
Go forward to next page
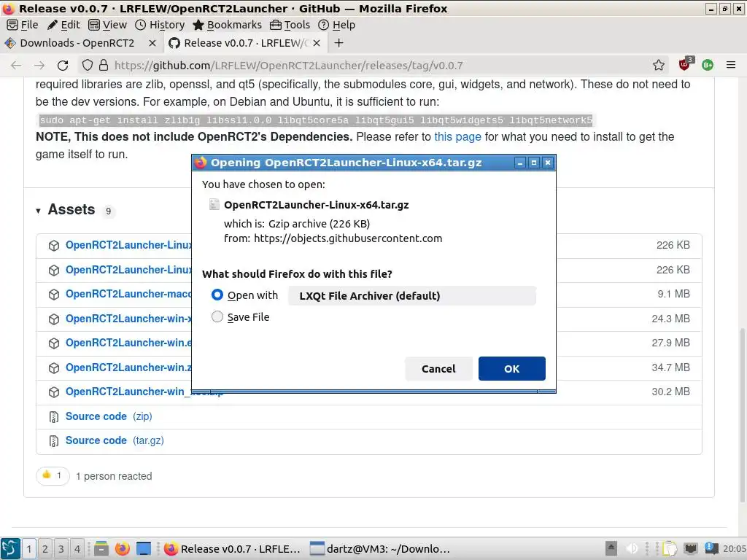click(x=39, y=65)
